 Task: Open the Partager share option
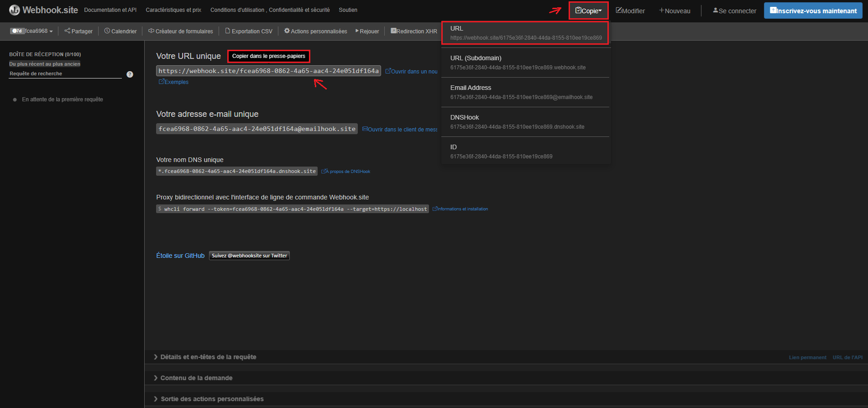[78, 31]
